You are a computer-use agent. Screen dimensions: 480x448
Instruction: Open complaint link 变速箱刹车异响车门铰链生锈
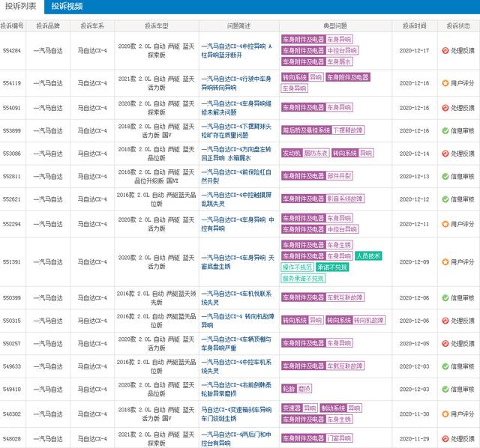point(236,414)
